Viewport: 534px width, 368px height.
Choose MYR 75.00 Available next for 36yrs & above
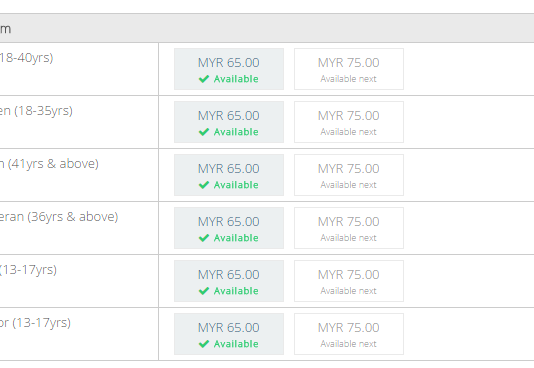click(349, 228)
